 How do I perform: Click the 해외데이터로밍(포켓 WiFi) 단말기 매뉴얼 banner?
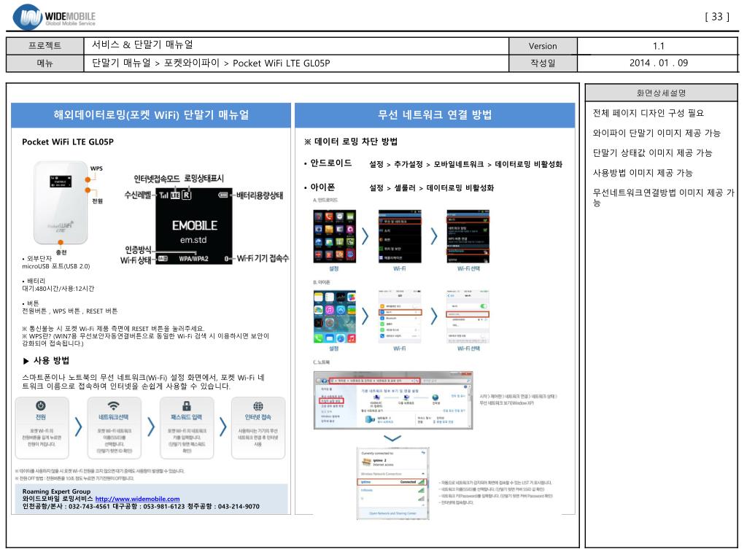point(151,114)
